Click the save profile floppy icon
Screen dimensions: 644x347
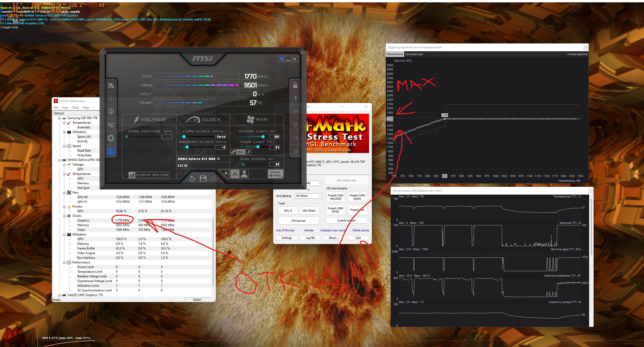[203, 179]
